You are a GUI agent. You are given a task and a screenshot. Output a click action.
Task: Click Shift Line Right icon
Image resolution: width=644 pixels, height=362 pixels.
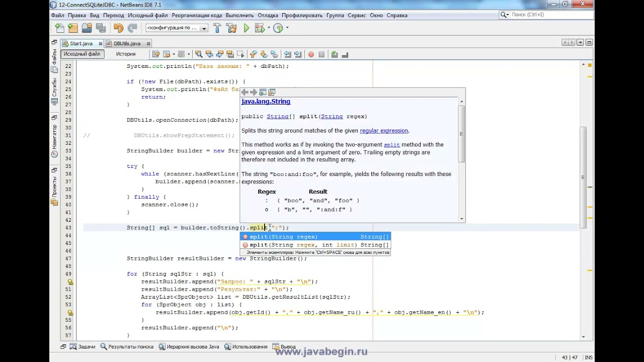click(298, 54)
